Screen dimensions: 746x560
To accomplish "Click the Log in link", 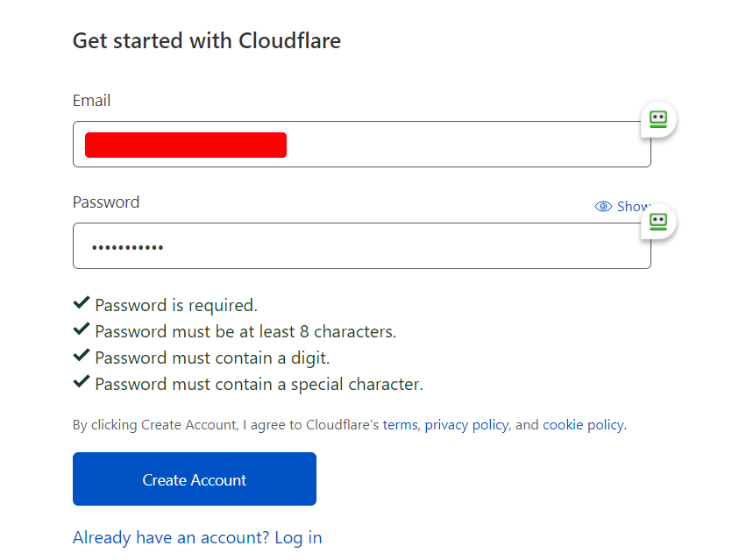I will (298, 537).
